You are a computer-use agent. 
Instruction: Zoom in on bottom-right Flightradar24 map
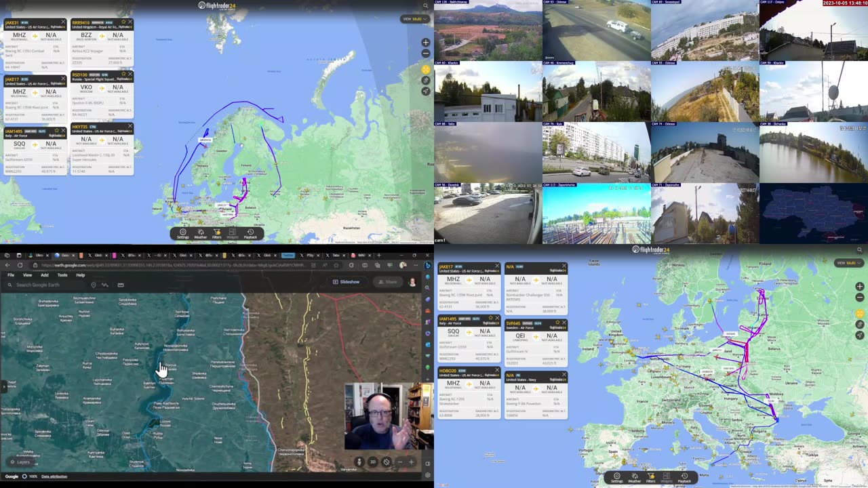(860, 287)
